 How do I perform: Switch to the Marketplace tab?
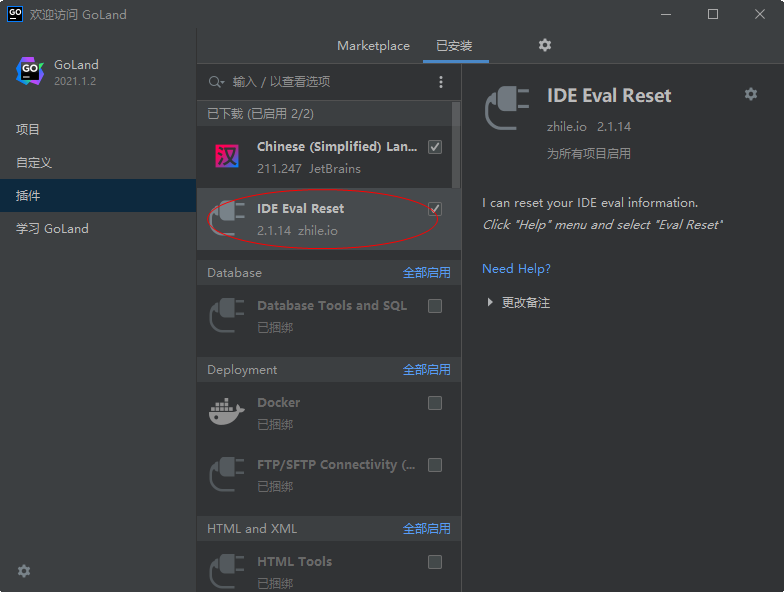(x=373, y=46)
